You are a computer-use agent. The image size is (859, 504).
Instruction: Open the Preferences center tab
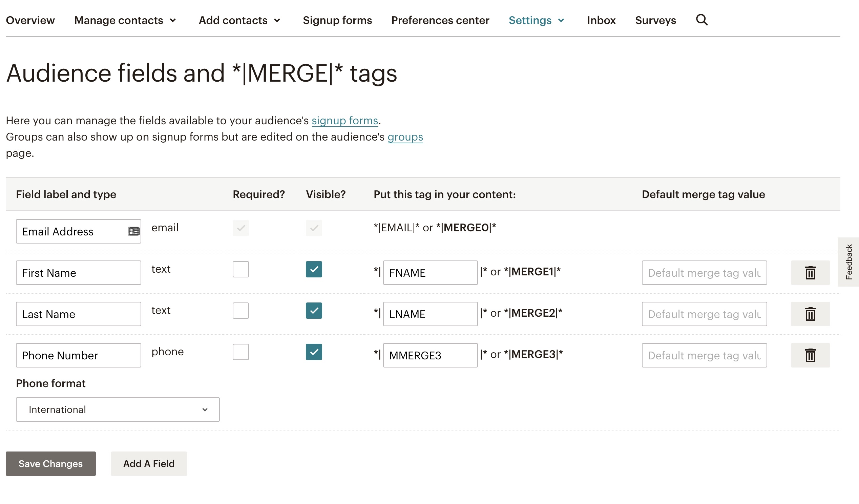point(440,20)
